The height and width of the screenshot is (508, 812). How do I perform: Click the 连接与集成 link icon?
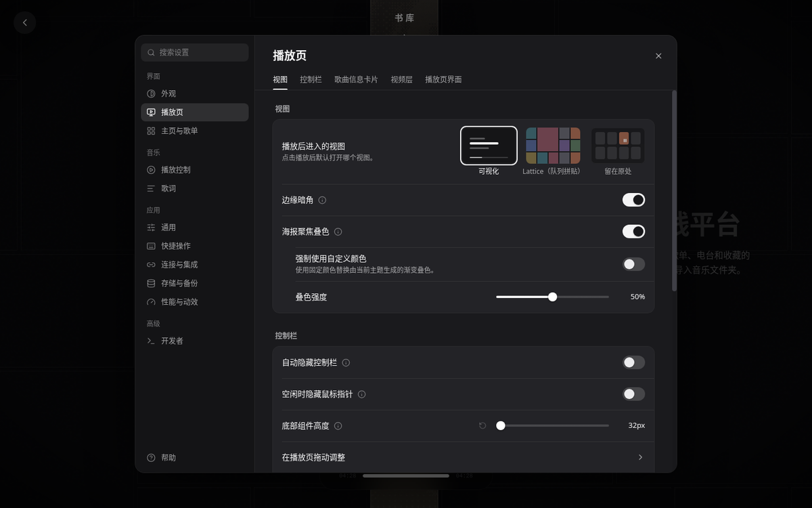[151, 265]
